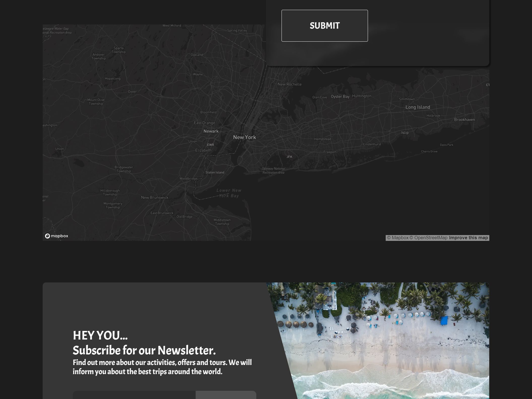Open the © OpenStreetMap attribution link
Image resolution: width=532 pixels, height=399 pixels.
[x=428, y=238]
